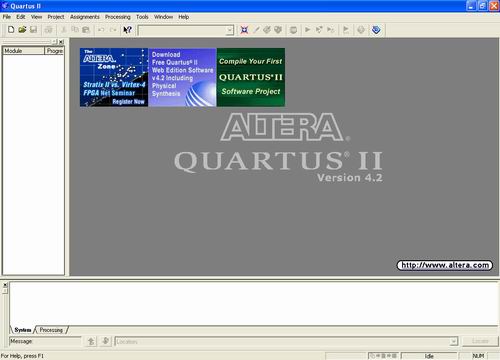Click the New file icon in toolbar
500x360 pixels.
tap(11, 30)
